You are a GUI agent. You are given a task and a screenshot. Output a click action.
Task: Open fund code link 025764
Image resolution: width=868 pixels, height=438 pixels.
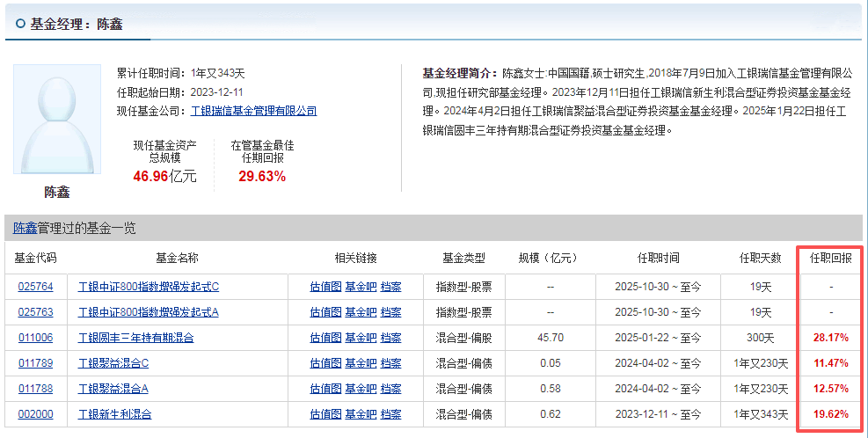click(x=35, y=287)
